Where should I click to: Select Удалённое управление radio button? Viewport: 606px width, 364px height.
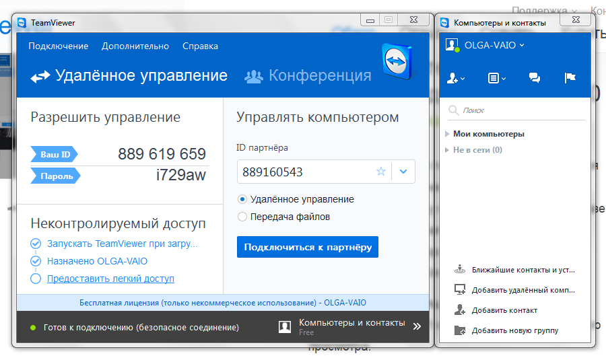(242, 199)
